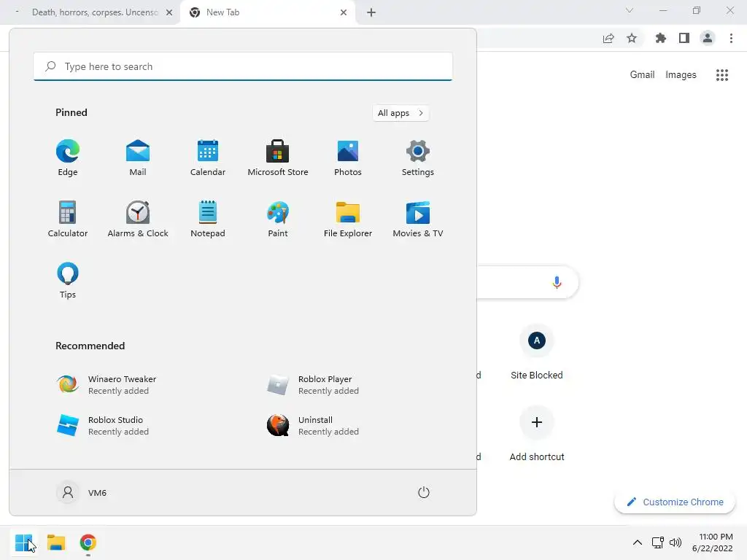Open the volume tray icon

675,542
